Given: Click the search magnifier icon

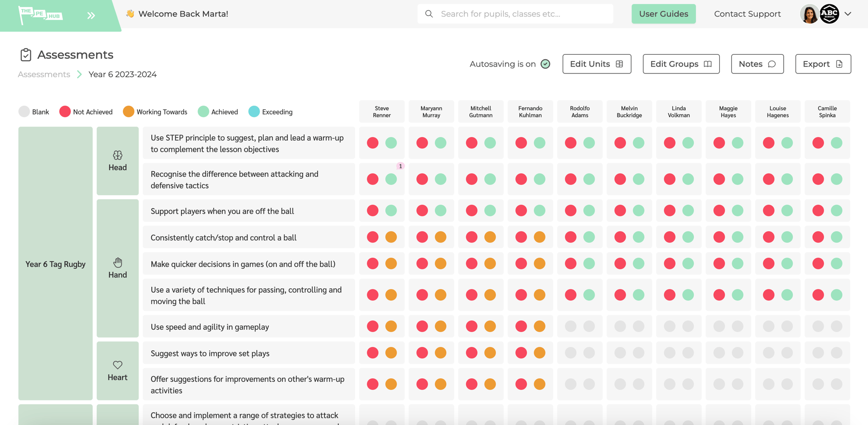Looking at the screenshot, I should (x=429, y=14).
